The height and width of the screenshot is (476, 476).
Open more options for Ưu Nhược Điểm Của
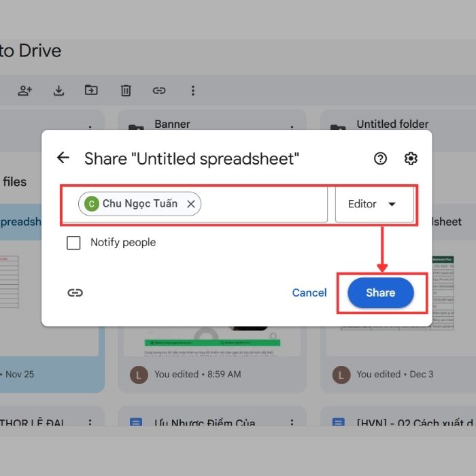[x=292, y=422]
